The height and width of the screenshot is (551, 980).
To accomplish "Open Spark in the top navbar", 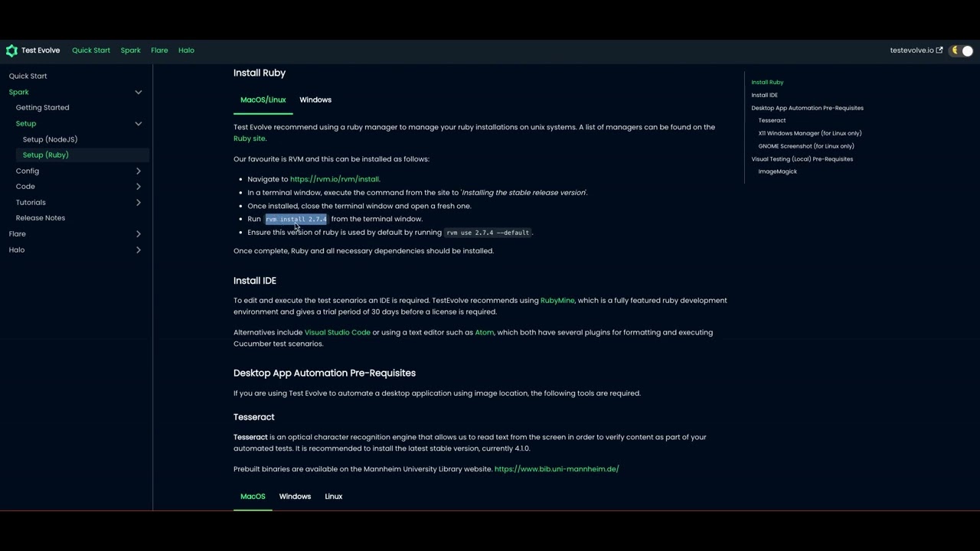I will (130, 51).
